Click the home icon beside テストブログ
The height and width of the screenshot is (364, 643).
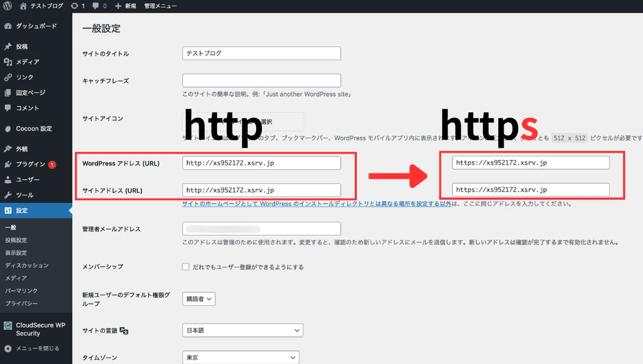[23, 6]
